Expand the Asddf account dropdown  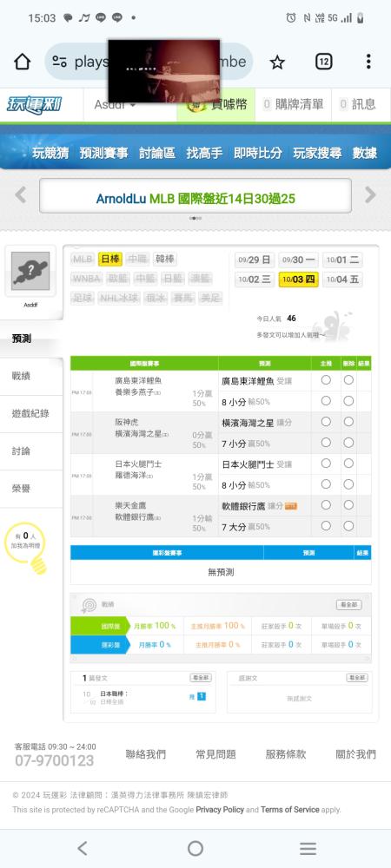[x=116, y=105]
